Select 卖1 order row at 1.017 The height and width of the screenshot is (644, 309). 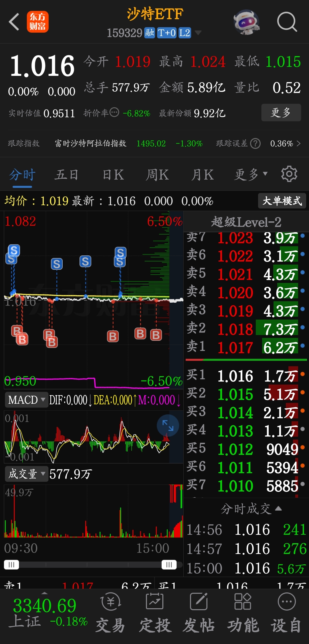click(x=246, y=347)
